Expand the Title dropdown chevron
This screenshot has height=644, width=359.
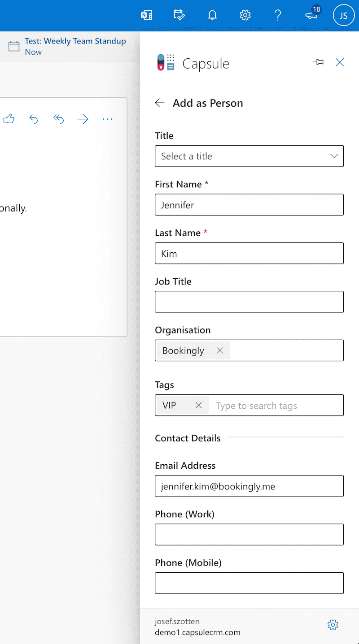pos(334,156)
